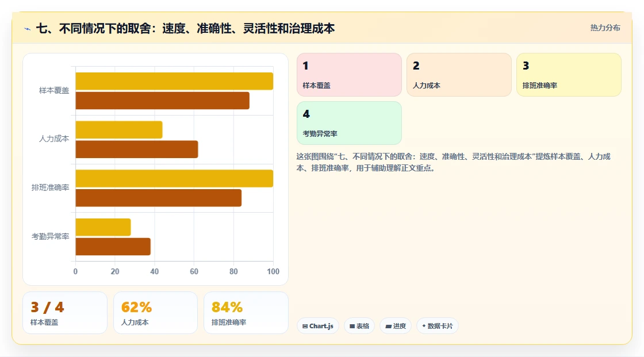Click the 表格 tag chip
644x357 pixels.
click(x=359, y=326)
